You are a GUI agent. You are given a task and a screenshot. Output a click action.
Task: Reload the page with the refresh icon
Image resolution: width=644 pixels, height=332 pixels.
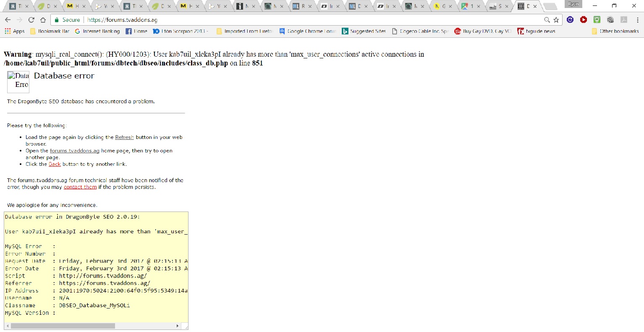point(31,20)
